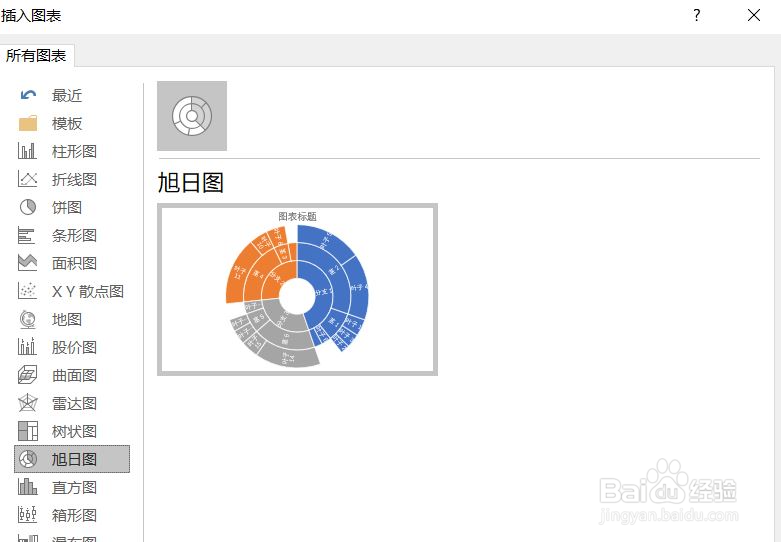Choose the radar chart (雷达图) icon
781x542 pixels.
click(x=27, y=403)
